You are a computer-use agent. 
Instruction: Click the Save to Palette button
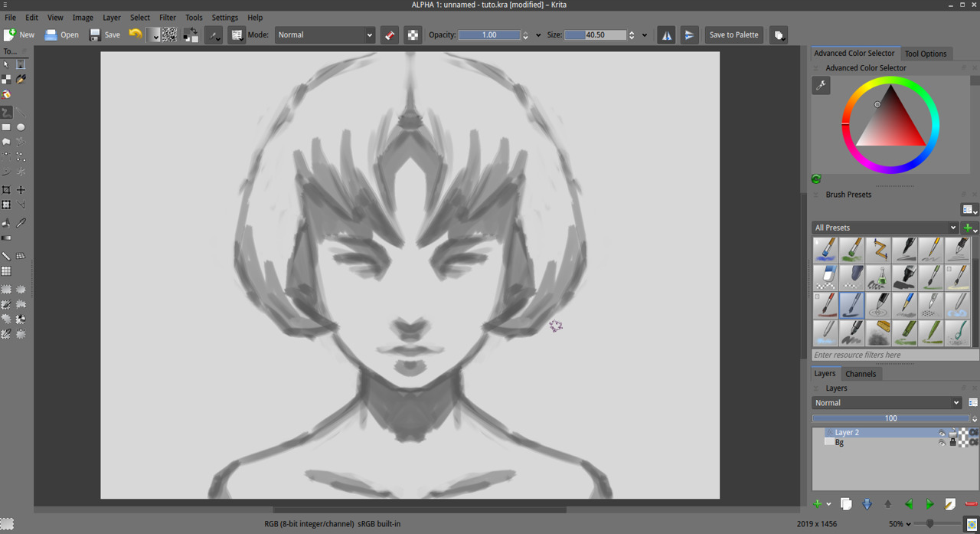tap(733, 35)
